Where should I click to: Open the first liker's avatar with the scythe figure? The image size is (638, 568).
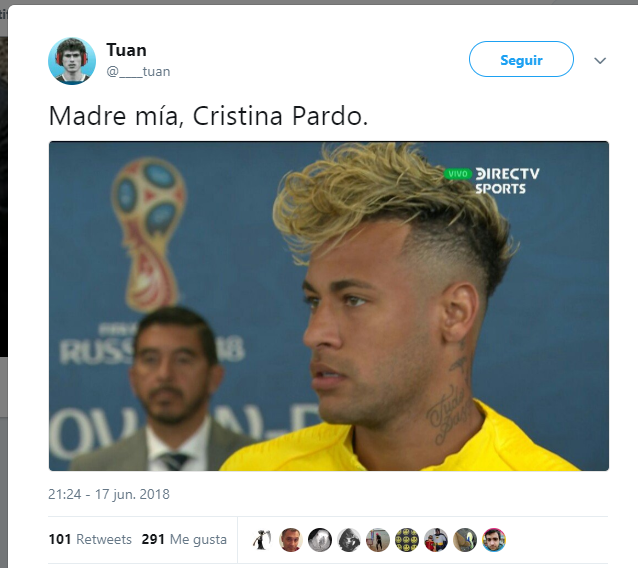click(x=262, y=540)
